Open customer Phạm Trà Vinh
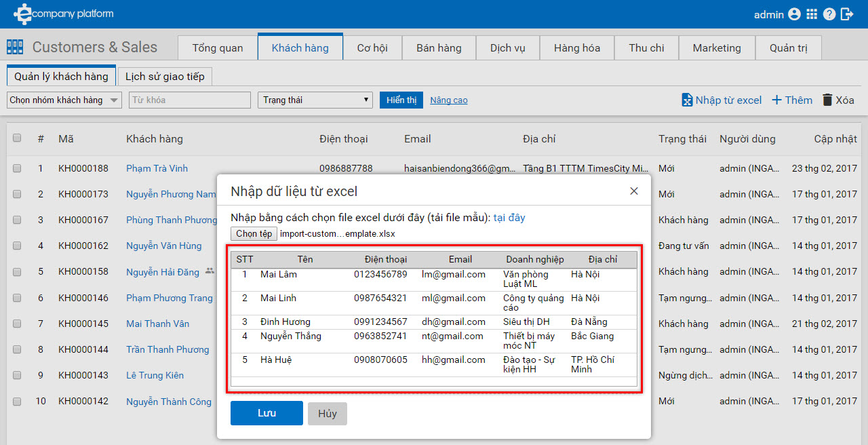Viewport: 868px width, 445px height. [157, 168]
